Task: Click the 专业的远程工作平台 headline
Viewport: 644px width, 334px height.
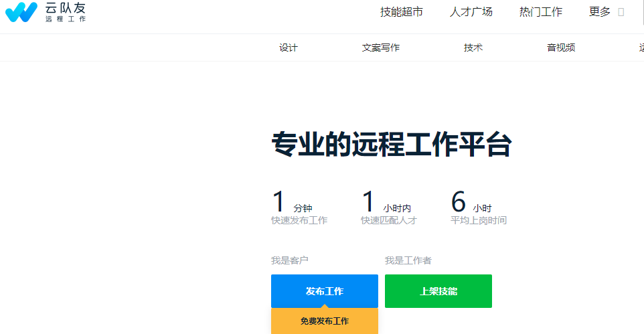Action: (x=392, y=145)
